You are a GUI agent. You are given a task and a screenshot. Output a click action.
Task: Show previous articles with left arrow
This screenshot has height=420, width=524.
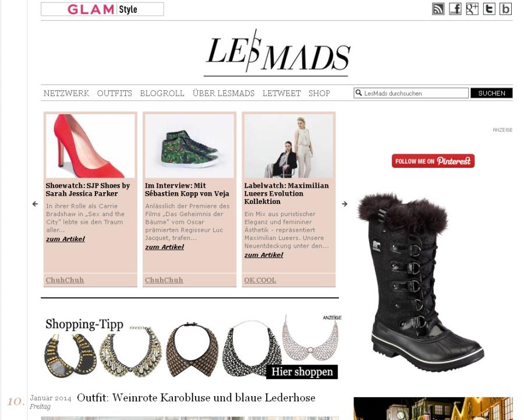pos(35,204)
